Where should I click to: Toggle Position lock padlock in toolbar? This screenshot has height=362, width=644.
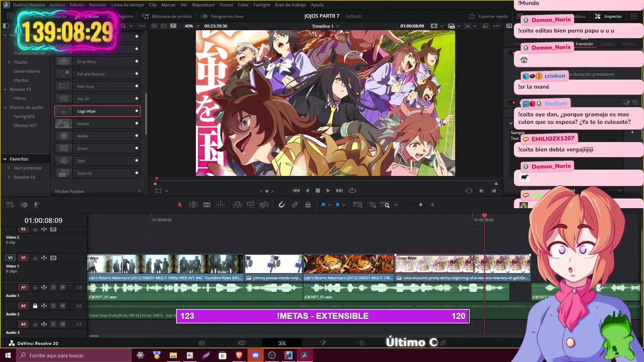[x=308, y=205]
